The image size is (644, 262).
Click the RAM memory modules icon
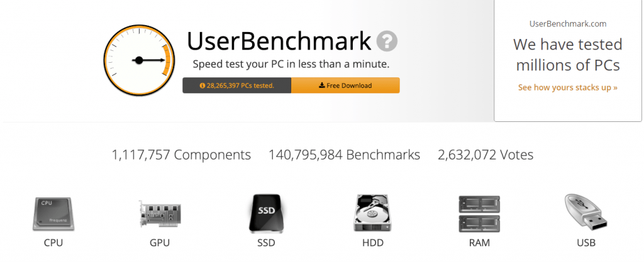point(479,214)
